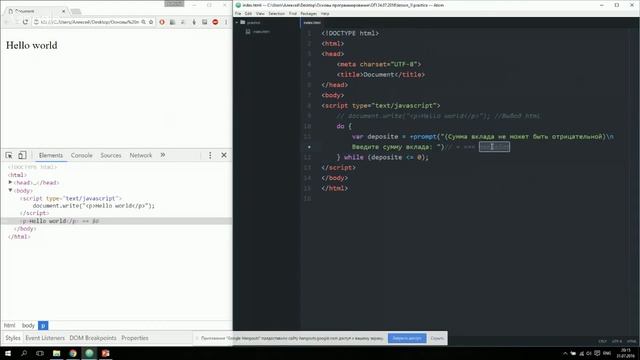Open PowerPoint from taskbar
Screen dimensions: 640x360
(x=106, y=353)
